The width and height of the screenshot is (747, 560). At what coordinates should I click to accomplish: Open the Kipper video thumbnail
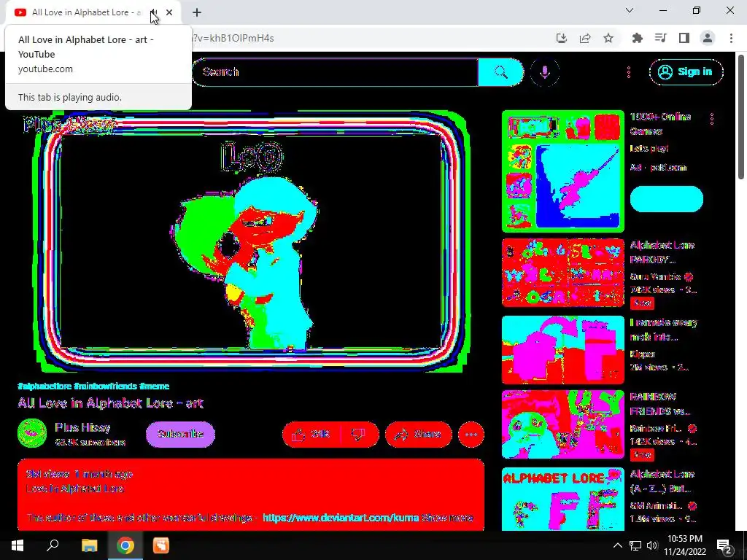[x=562, y=349]
